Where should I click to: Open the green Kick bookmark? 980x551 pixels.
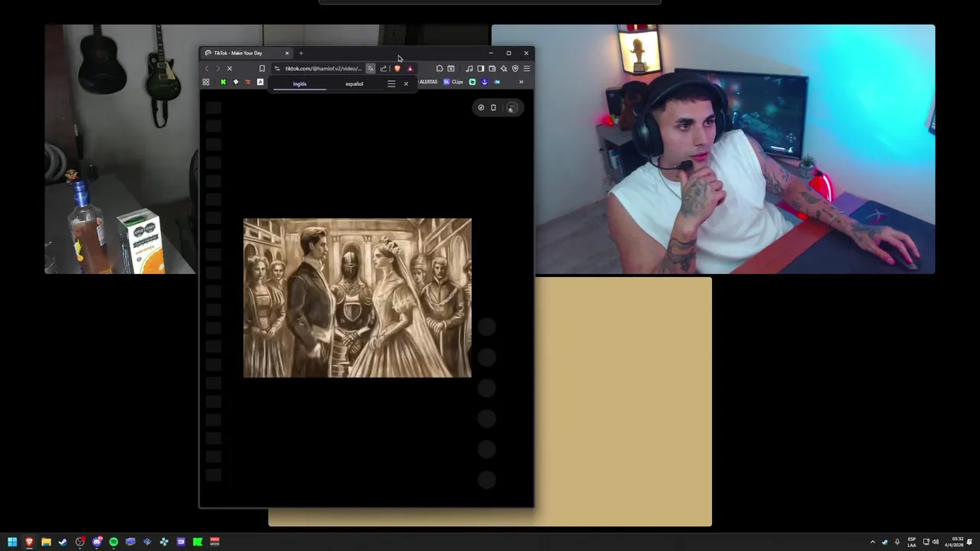point(224,82)
